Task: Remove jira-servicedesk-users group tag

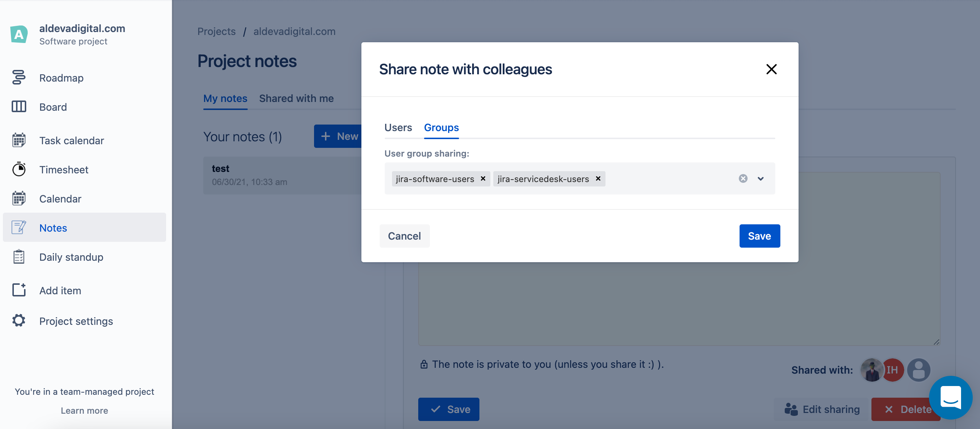Action: [598, 178]
